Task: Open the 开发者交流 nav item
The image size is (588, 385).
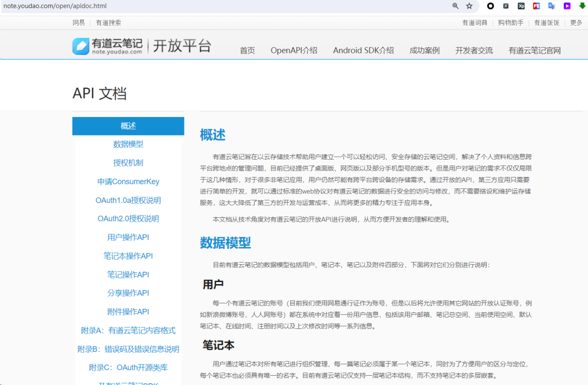Action: coord(474,51)
